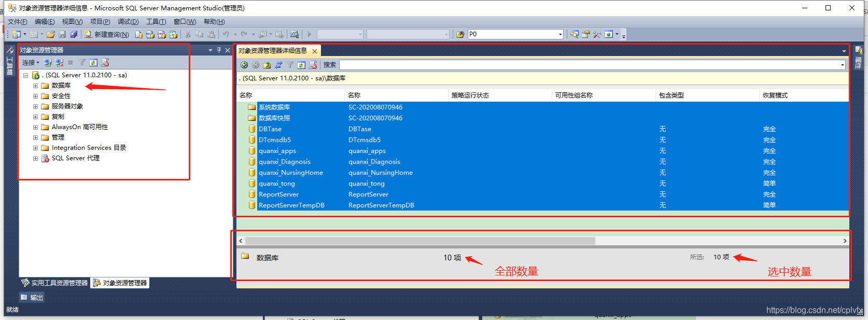
Task: Click Object Explorer window position dropdown arrow
Action: coord(210,50)
